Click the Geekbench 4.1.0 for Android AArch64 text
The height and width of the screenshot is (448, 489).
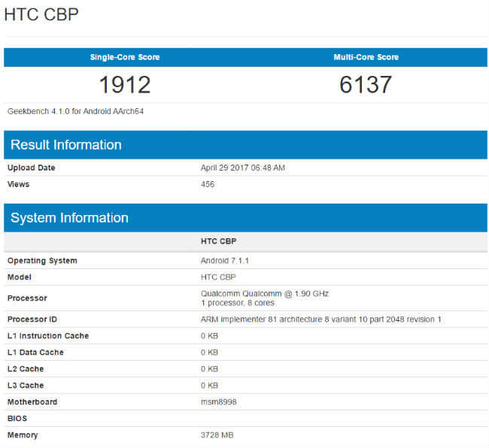pos(75,111)
